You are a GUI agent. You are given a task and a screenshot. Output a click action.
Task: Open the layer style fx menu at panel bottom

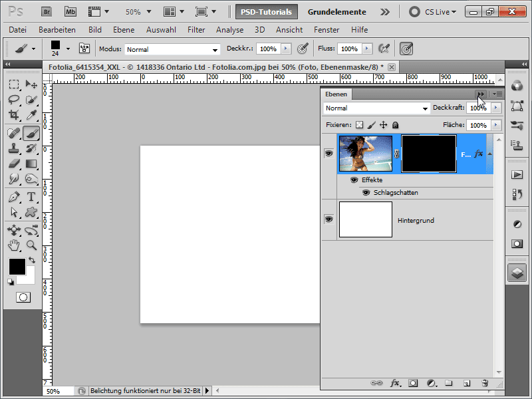tap(395, 383)
